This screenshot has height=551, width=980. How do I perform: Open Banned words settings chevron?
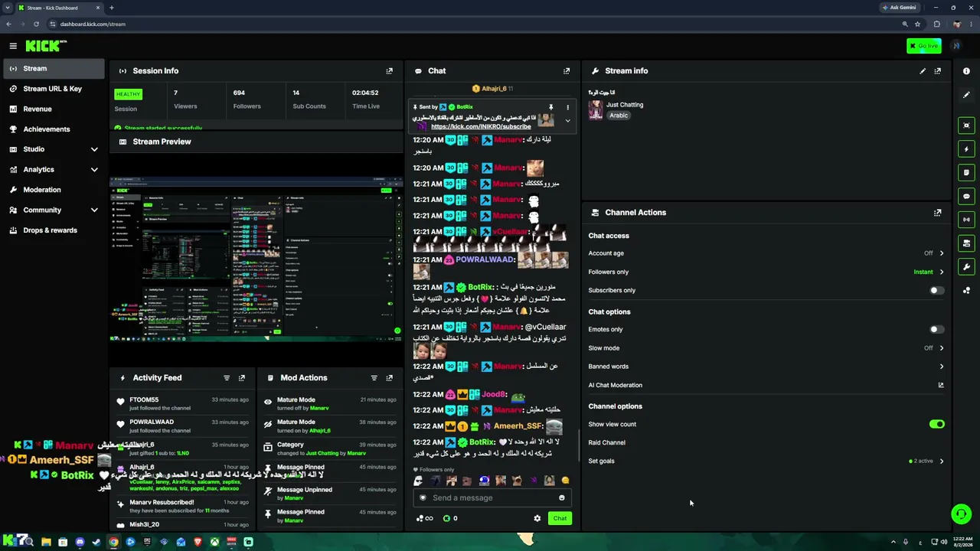tap(942, 367)
